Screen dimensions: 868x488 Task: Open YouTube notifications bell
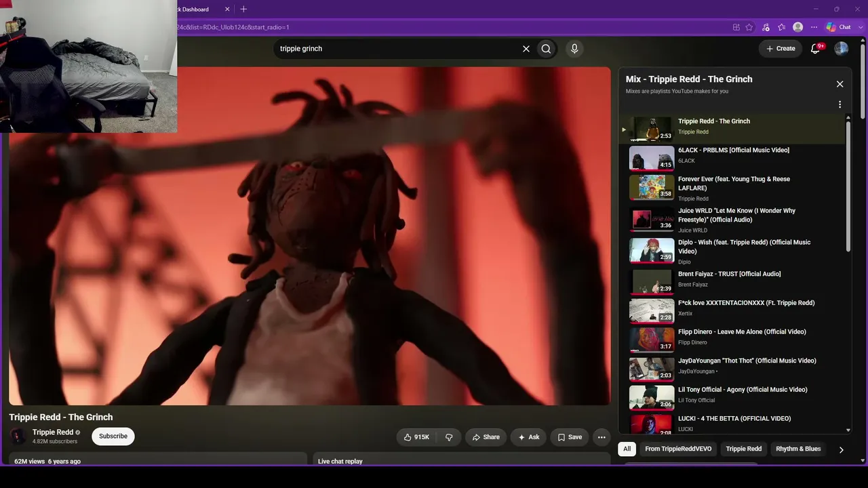[816, 48]
